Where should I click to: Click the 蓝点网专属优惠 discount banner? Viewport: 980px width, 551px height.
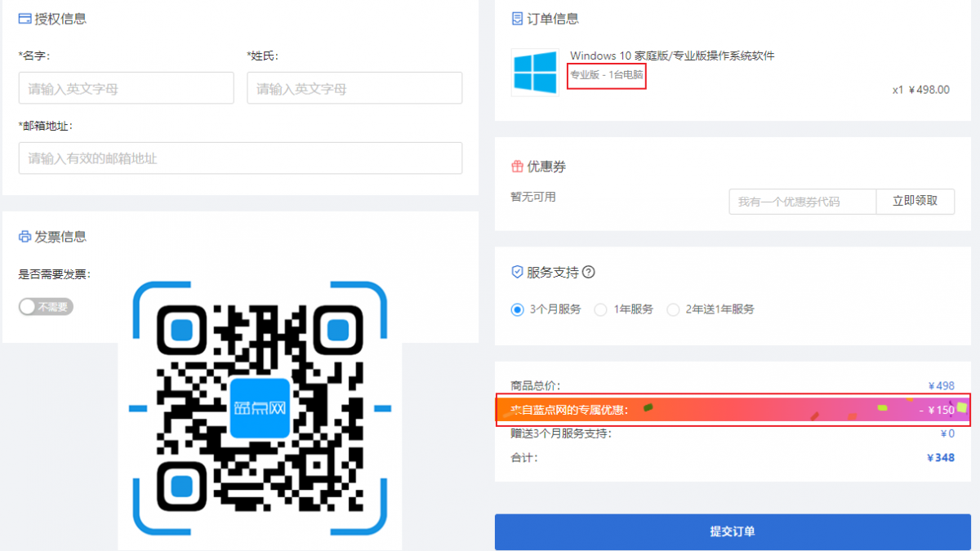pyautogui.click(x=733, y=410)
